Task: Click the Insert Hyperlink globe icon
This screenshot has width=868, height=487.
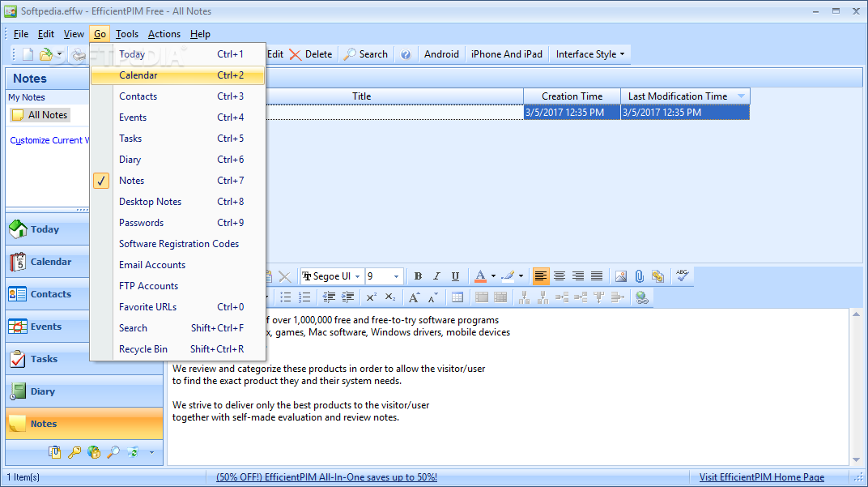Action: tap(641, 297)
